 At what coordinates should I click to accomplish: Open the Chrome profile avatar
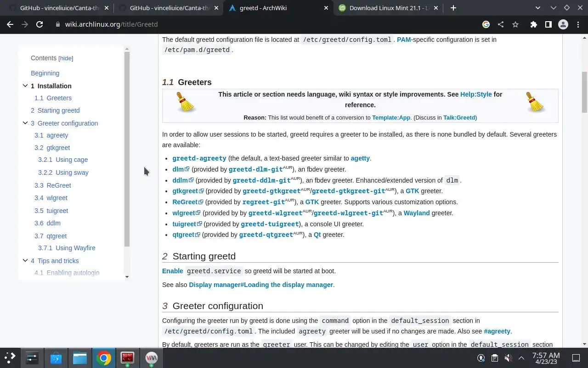click(563, 24)
